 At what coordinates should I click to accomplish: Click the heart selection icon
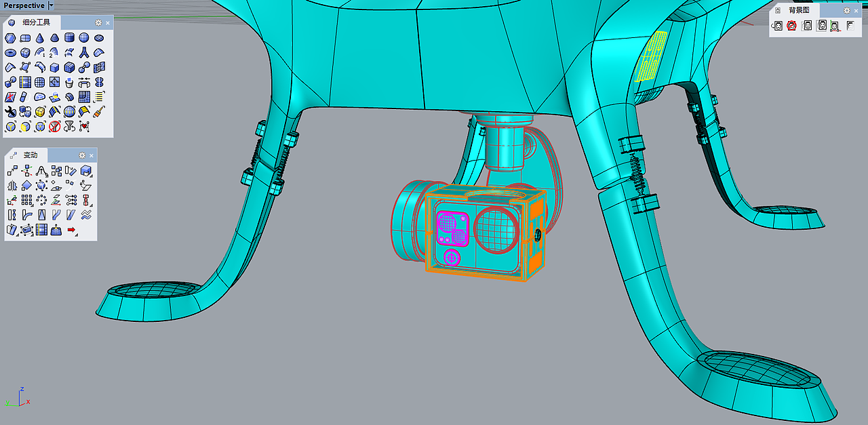pos(83,126)
